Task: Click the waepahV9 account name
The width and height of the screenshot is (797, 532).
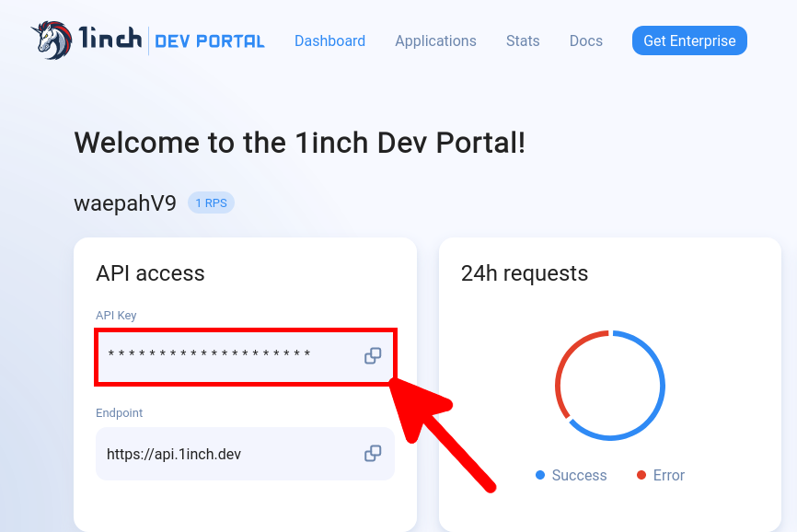Action: click(x=124, y=202)
